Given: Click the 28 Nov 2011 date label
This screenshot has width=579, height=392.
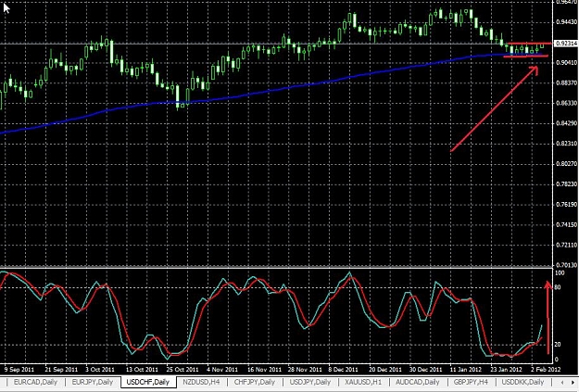Looking at the screenshot, I should point(305,369).
